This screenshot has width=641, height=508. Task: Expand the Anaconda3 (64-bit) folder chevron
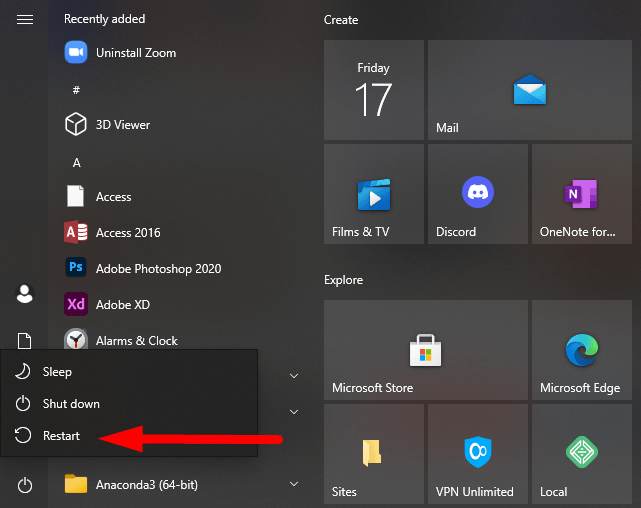pos(294,484)
